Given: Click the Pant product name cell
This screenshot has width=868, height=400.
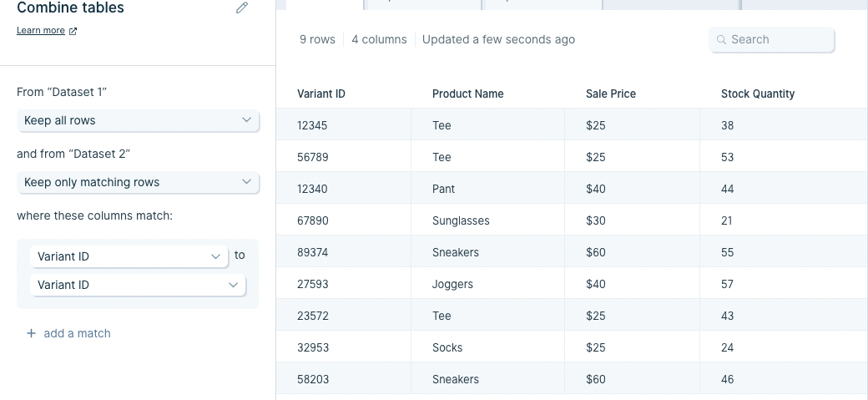Looking at the screenshot, I should (487, 189).
